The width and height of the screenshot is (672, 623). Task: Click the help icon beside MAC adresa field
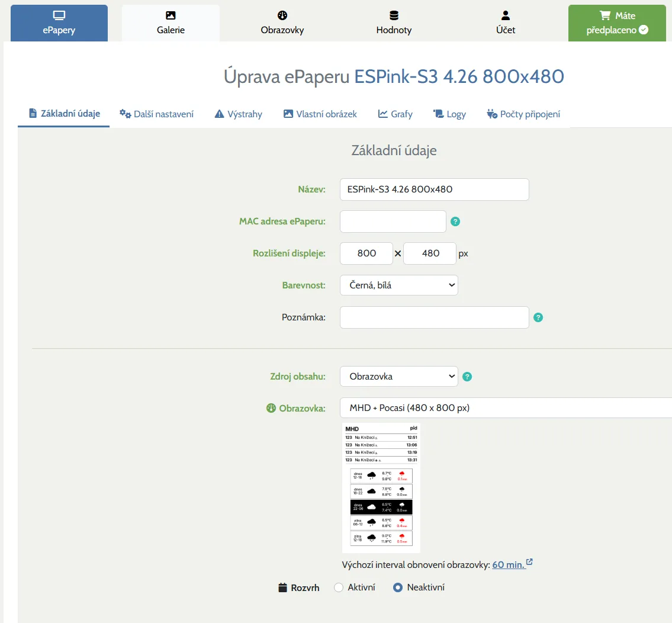click(455, 221)
